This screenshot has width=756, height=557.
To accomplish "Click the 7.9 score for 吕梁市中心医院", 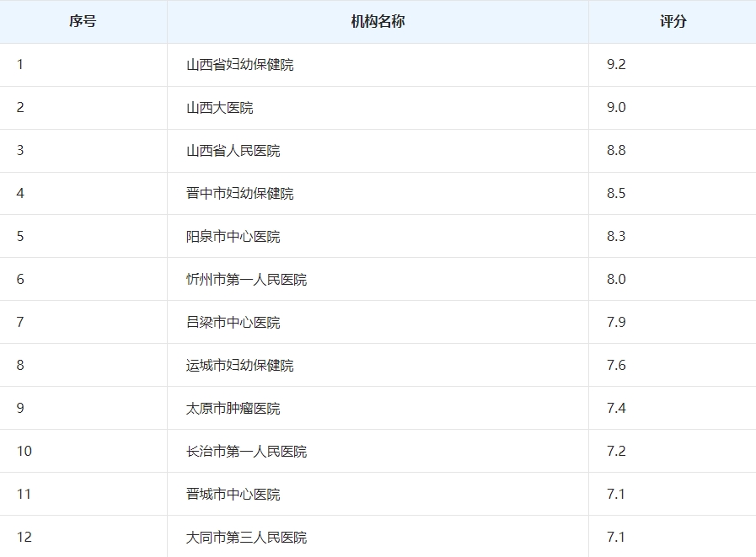I will (x=616, y=323).
